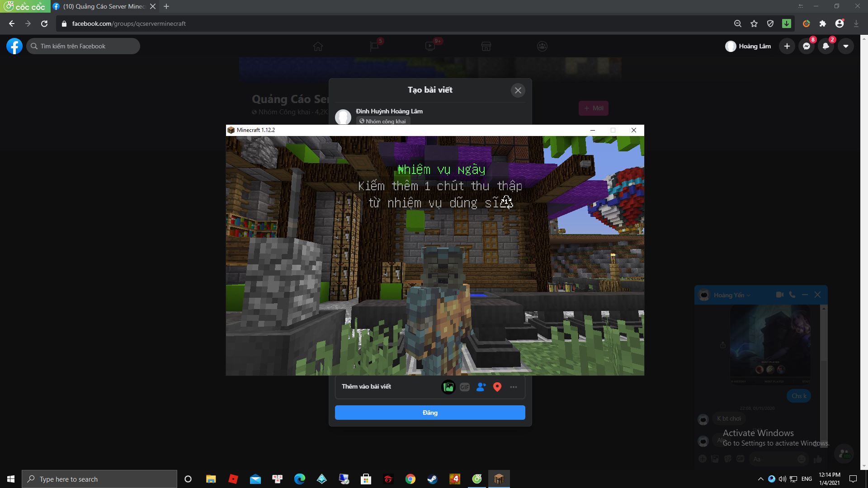The width and height of the screenshot is (868, 488).
Task: Click the tag people icon
Action: [481, 387]
